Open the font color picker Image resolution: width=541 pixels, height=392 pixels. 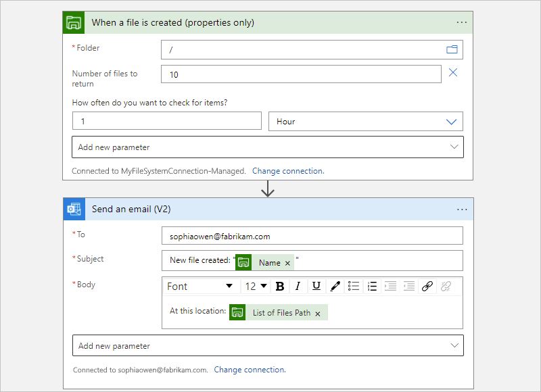click(x=335, y=287)
